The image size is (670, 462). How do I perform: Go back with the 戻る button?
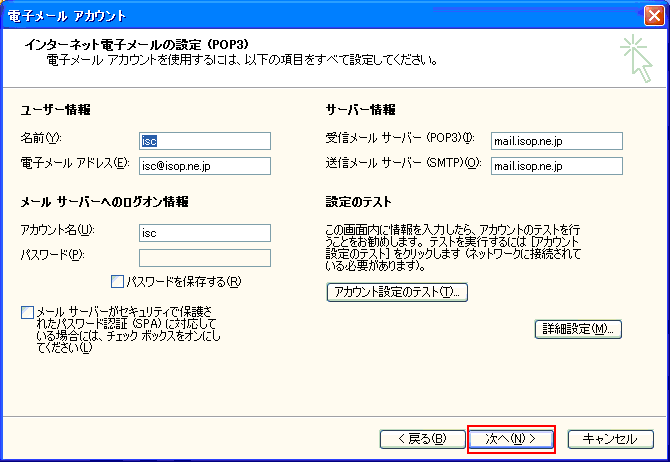pos(422,439)
